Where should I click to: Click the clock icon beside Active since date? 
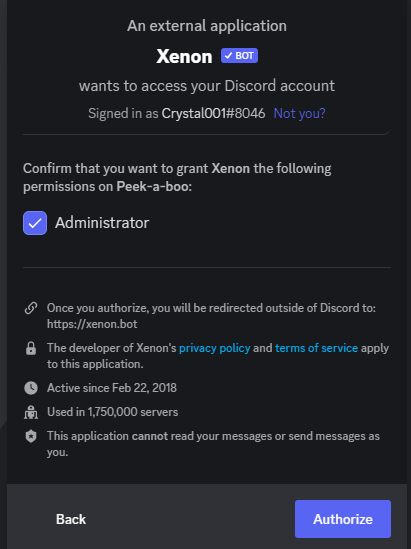click(x=31, y=388)
